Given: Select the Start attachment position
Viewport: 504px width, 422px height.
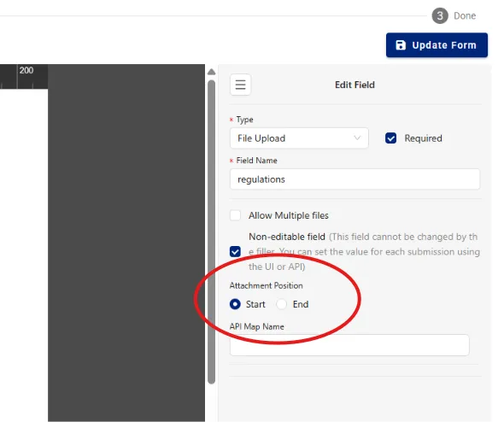Looking at the screenshot, I should pos(235,304).
